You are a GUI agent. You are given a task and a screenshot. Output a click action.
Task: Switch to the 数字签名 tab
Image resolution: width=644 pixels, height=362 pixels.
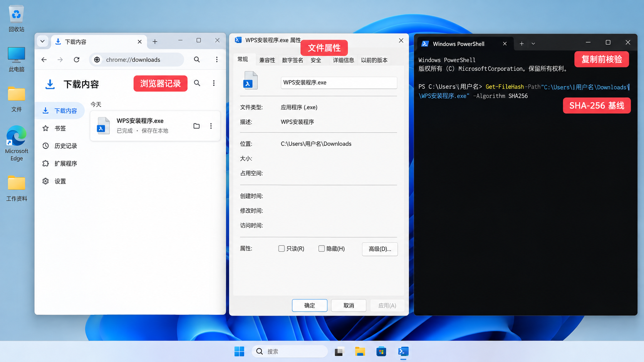pos(292,60)
